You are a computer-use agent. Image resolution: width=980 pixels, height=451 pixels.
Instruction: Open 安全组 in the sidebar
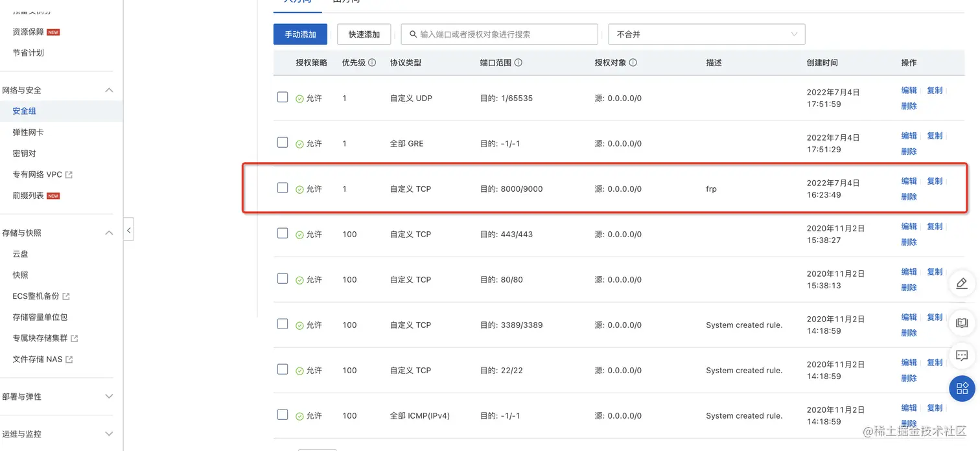coord(25,111)
